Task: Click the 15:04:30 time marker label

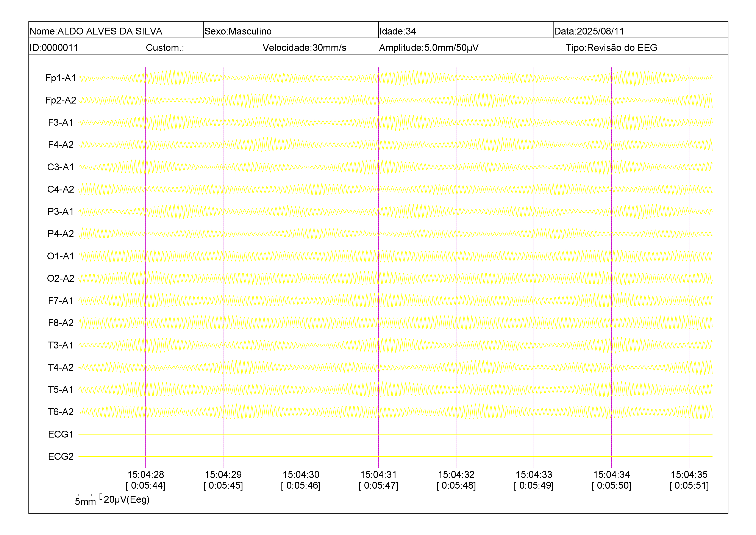Action: click(301, 474)
